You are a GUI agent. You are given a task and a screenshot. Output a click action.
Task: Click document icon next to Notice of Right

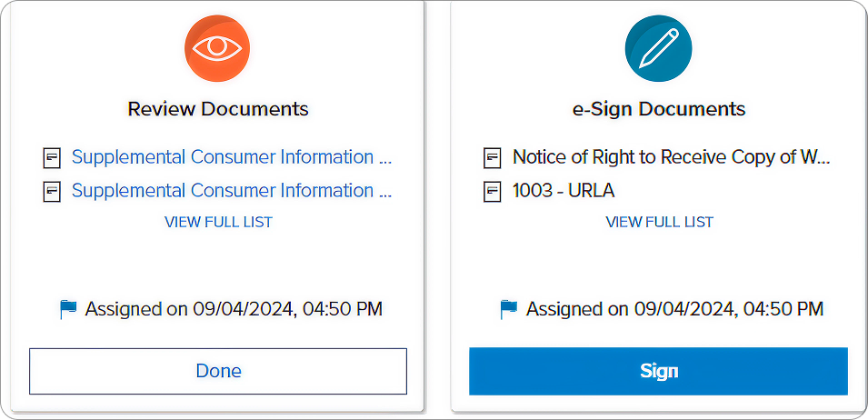(494, 158)
